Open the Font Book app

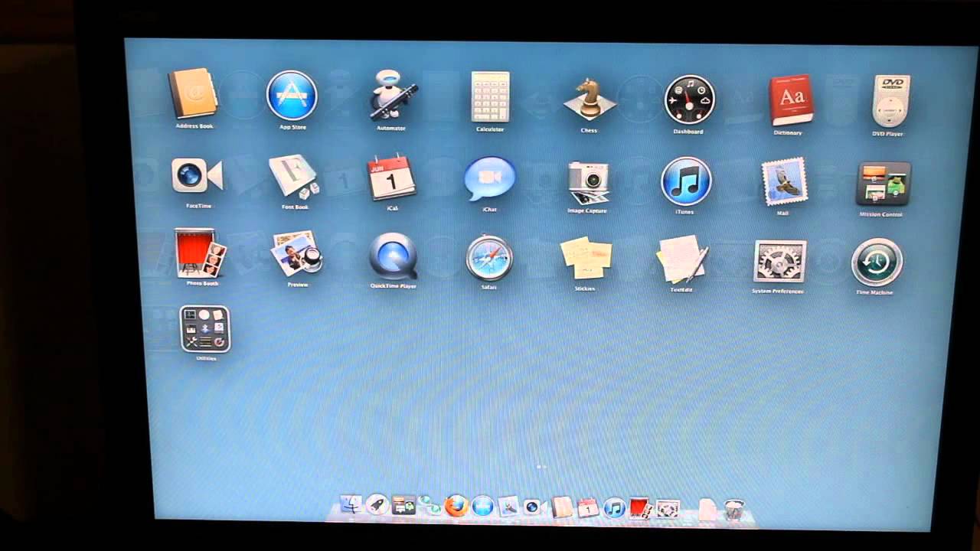point(294,178)
